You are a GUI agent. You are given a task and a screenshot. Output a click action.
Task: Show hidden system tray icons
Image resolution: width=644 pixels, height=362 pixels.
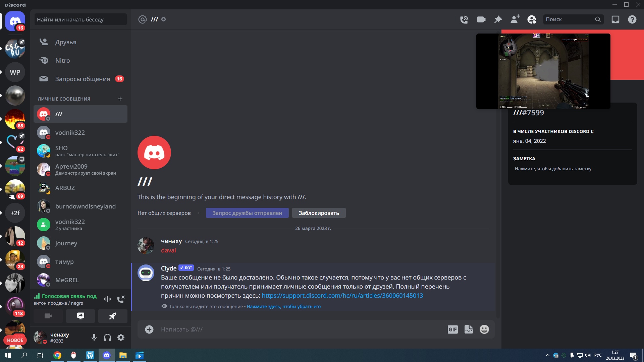point(547,355)
